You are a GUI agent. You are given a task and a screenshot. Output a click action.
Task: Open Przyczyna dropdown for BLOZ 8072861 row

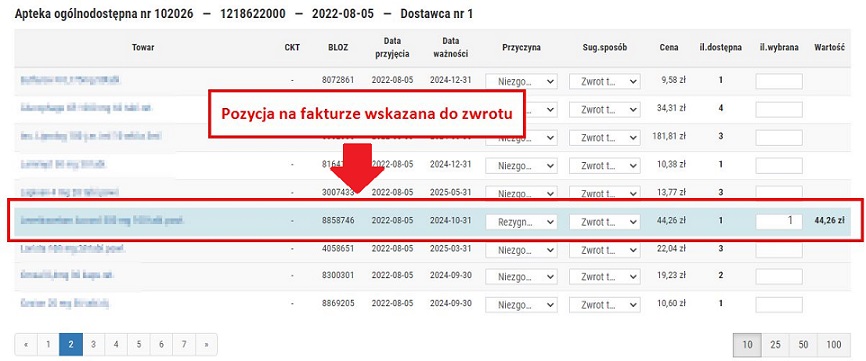click(x=521, y=81)
